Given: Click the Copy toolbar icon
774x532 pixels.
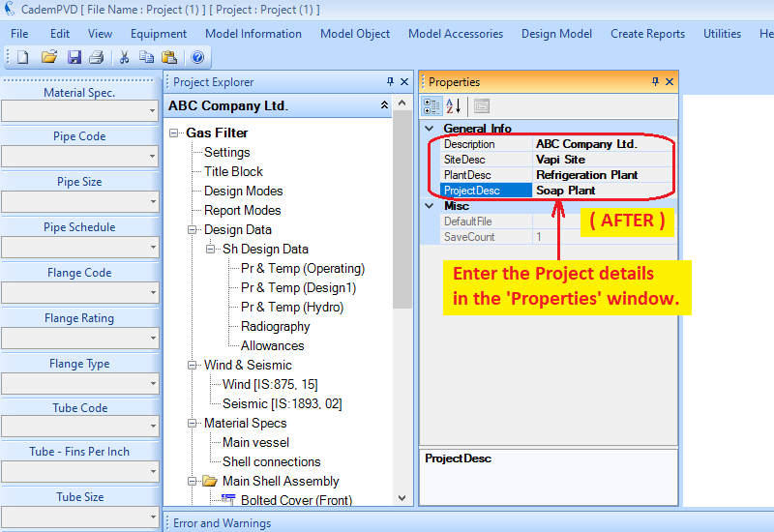Looking at the screenshot, I should [x=146, y=57].
